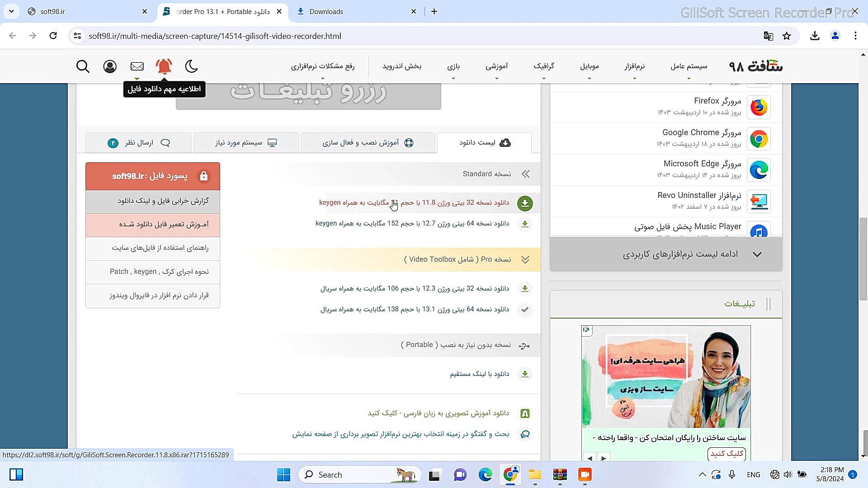Open the Music Player icon in sidebar
Viewport: 868px width, 488px height.
(x=759, y=230)
